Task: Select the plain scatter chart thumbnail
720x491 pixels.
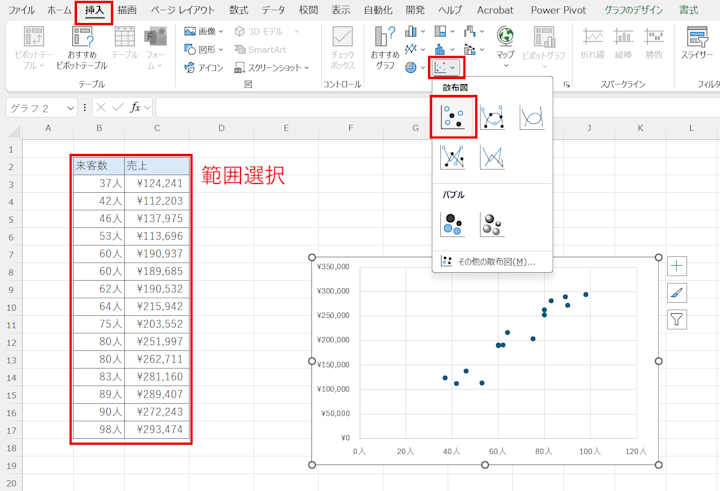Action: [x=453, y=117]
